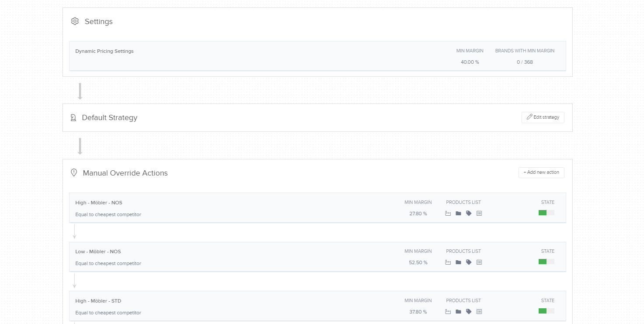Image resolution: width=644 pixels, height=324 pixels.
Task: Click the 52.50 % min margin value
Action: click(418, 262)
